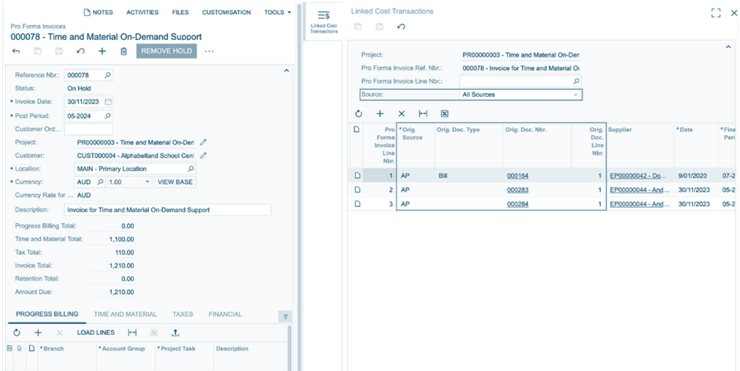Open the Customisation menu
The width and height of the screenshot is (740, 371).
(226, 12)
